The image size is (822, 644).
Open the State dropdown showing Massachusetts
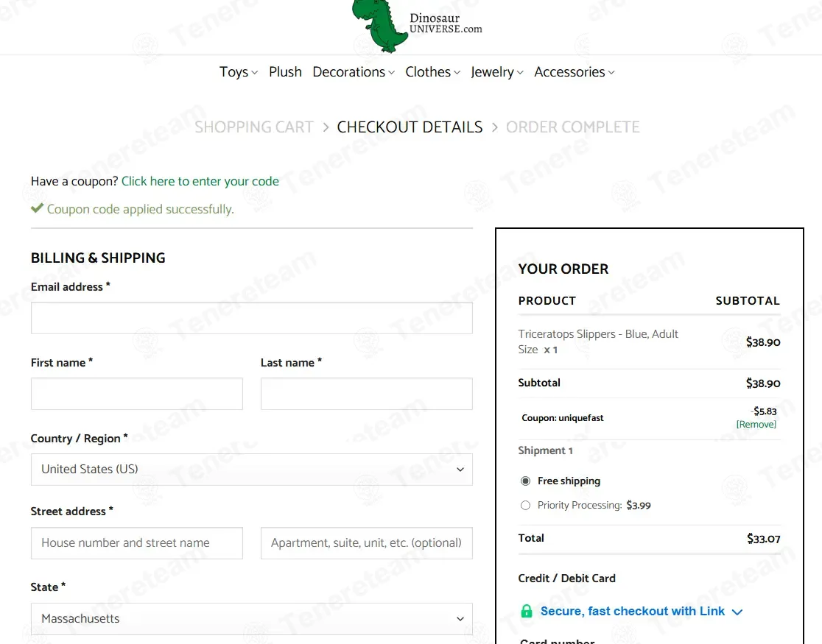pos(252,619)
